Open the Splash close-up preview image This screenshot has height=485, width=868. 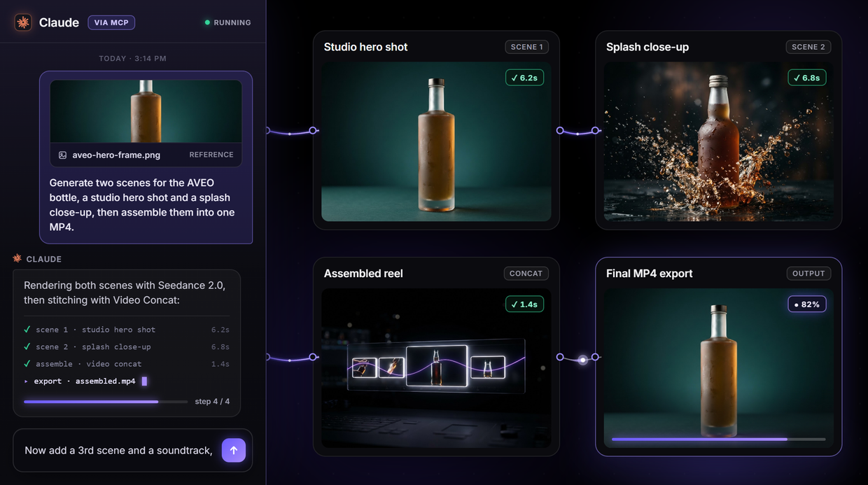click(719, 142)
